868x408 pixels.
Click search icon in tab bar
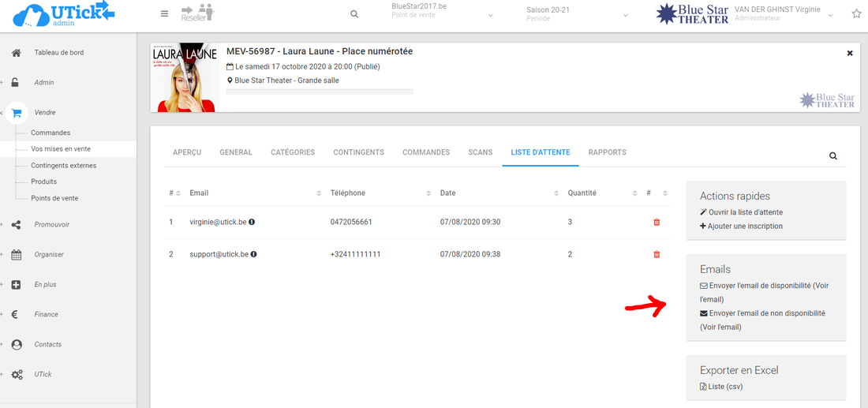point(833,156)
